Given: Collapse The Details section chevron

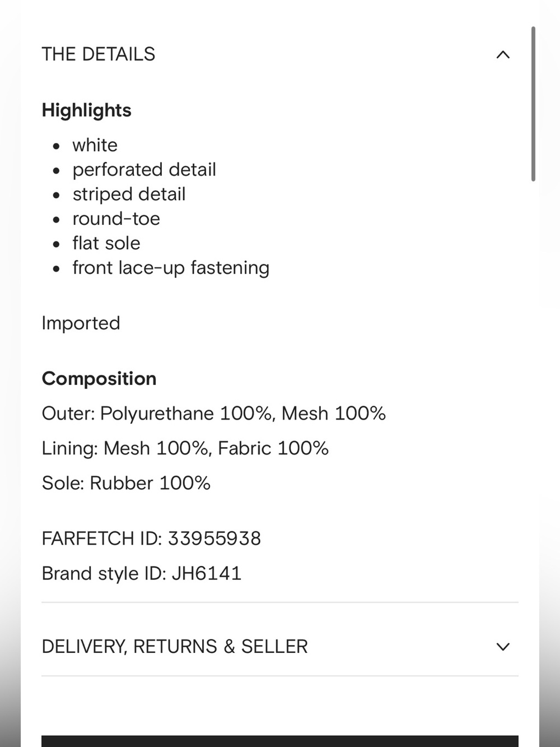Looking at the screenshot, I should (x=503, y=54).
